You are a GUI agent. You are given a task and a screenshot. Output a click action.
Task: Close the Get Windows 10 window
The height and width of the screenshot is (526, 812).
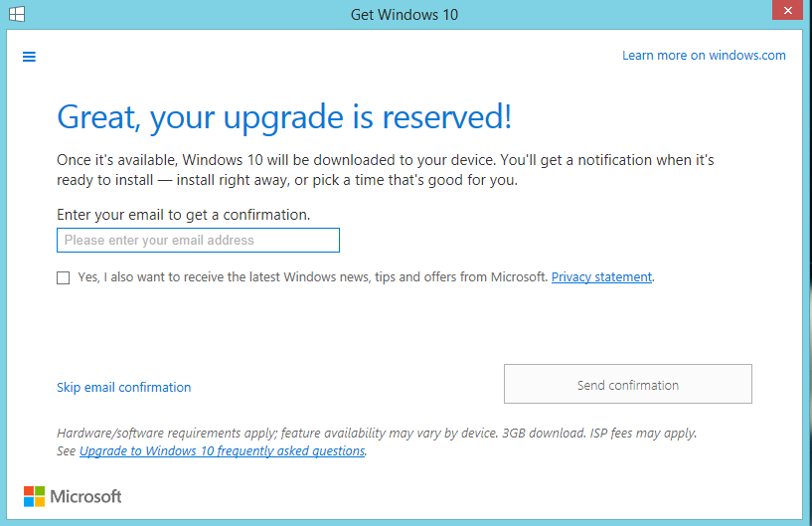click(788, 10)
